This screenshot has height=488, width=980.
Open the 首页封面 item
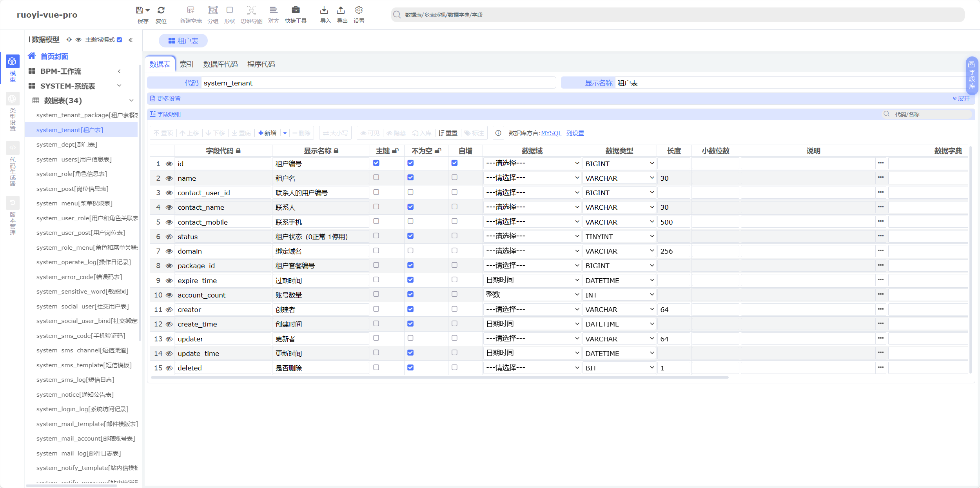(54, 56)
